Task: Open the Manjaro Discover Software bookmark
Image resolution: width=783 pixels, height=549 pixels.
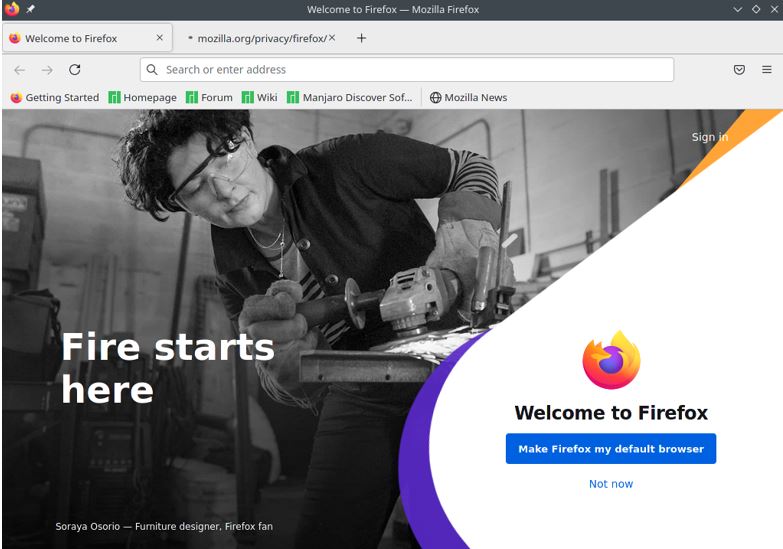Action: pyautogui.click(x=350, y=97)
